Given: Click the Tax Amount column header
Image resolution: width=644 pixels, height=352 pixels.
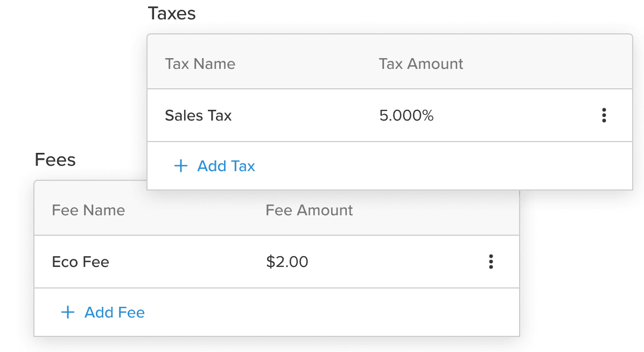Looking at the screenshot, I should 421,64.
